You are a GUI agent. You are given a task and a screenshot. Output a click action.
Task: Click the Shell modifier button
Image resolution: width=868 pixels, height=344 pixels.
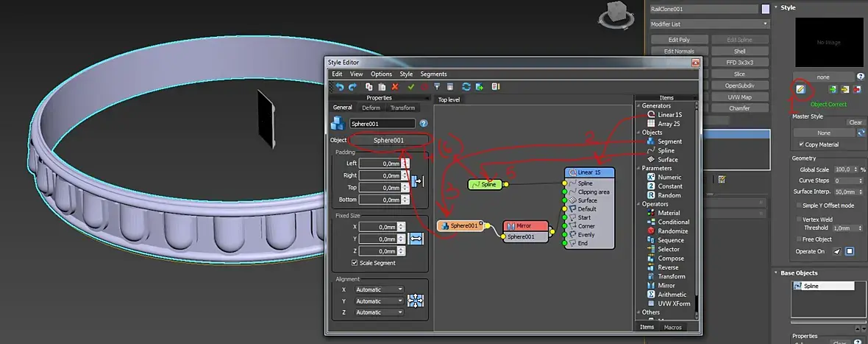pyautogui.click(x=739, y=52)
